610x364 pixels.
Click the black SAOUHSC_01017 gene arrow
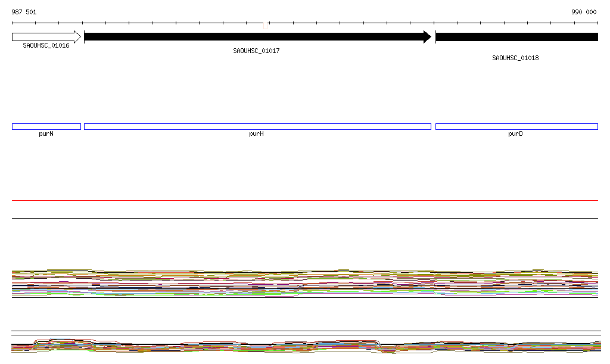[x=257, y=37]
